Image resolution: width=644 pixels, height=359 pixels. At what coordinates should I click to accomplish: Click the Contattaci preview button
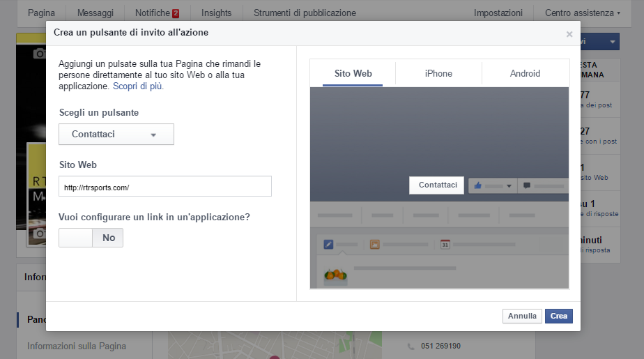pos(437,185)
